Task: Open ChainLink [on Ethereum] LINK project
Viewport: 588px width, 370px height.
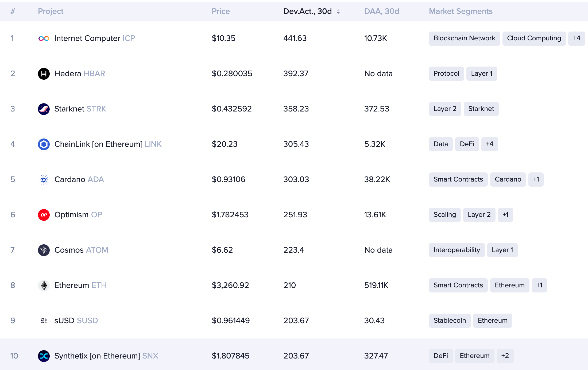Action: [x=108, y=144]
